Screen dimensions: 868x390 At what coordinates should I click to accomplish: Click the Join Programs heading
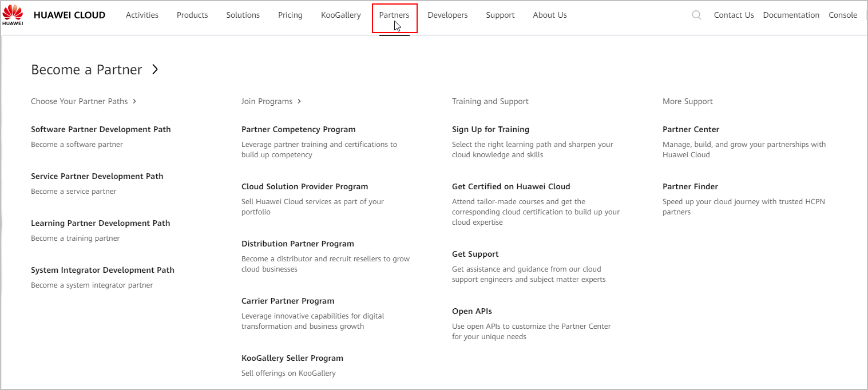tap(267, 101)
